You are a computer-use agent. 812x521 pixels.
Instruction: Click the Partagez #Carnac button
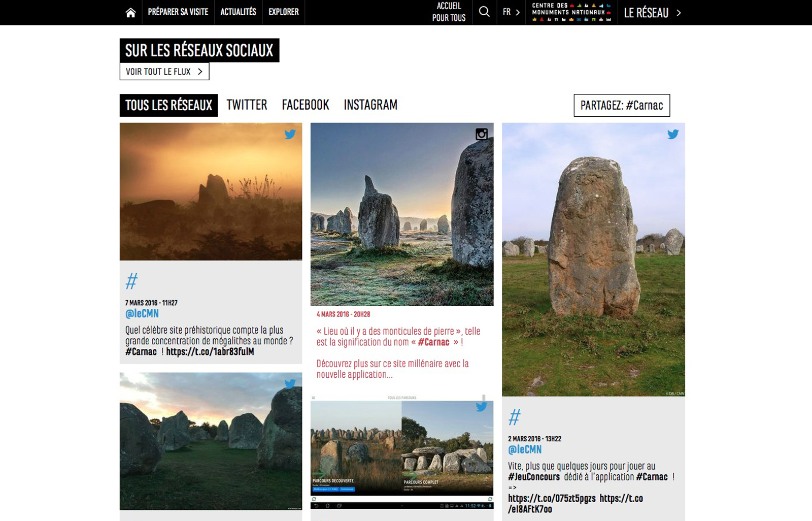tap(622, 105)
